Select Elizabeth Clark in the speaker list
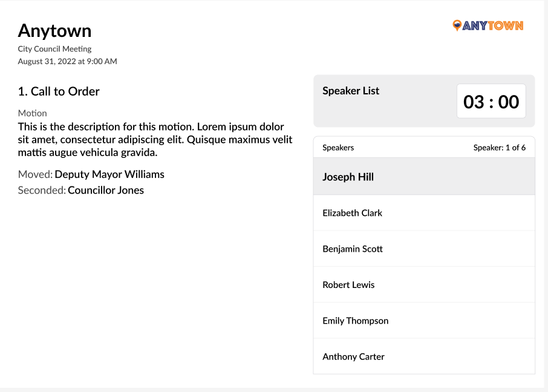 click(x=352, y=213)
